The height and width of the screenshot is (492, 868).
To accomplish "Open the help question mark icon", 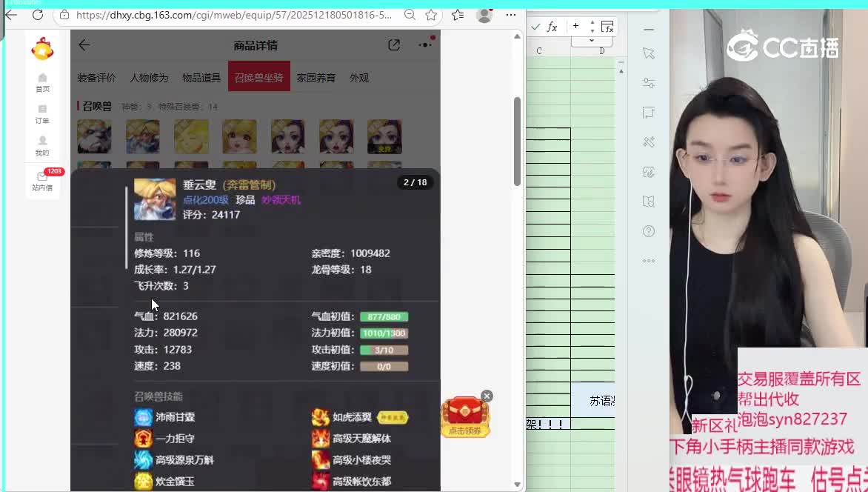I will (x=649, y=231).
